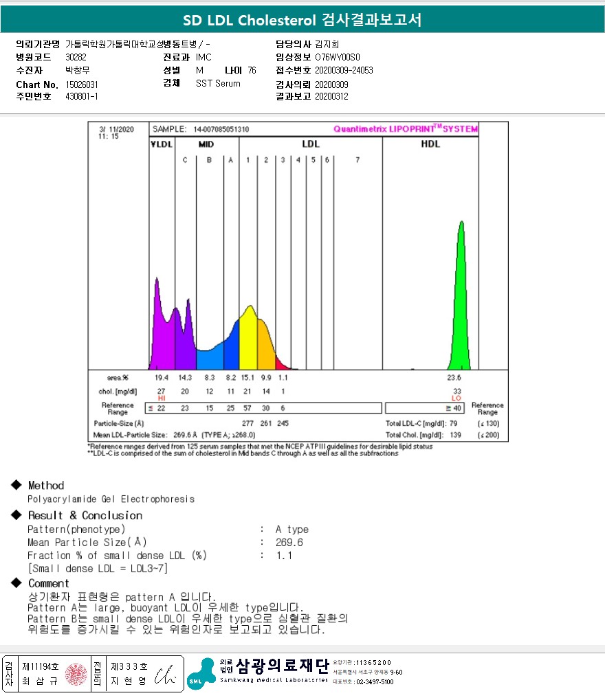The height and width of the screenshot is (700, 605).
Task: Click the diamond bullet beside Result & Conclusion
Action: (x=16, y=515)
